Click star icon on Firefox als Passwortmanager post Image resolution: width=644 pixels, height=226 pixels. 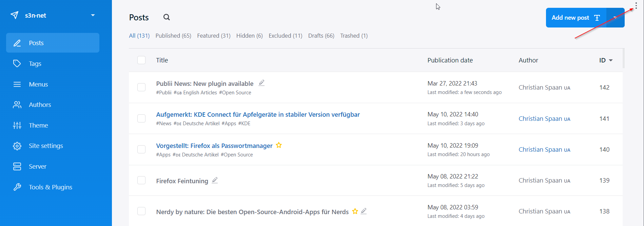[x=279, y=145]
